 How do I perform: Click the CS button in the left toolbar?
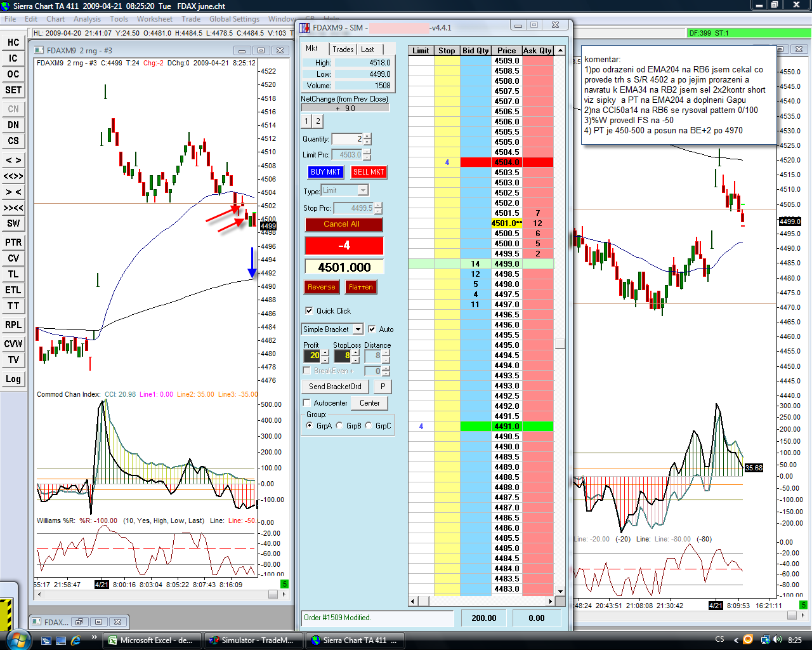point(13,141)
